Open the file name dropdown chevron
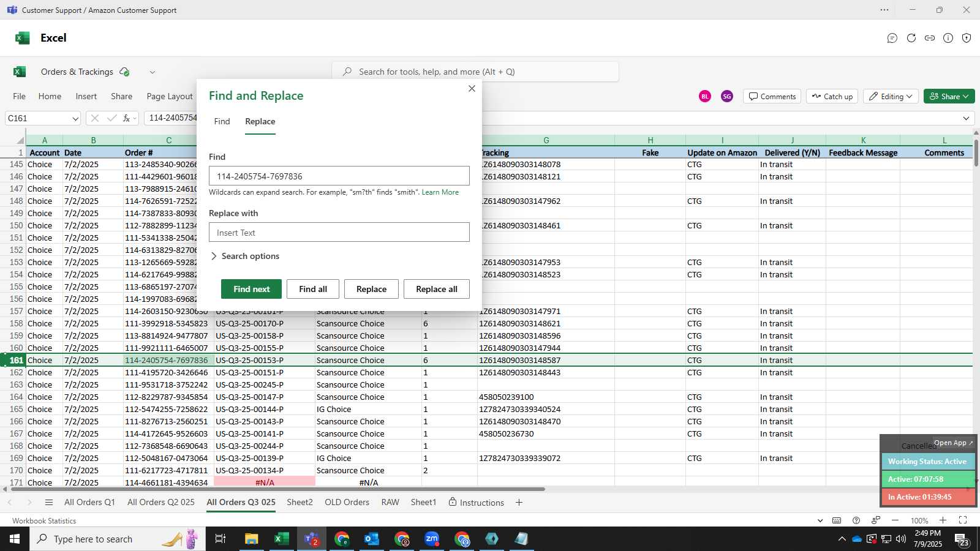 click(153, 72)
